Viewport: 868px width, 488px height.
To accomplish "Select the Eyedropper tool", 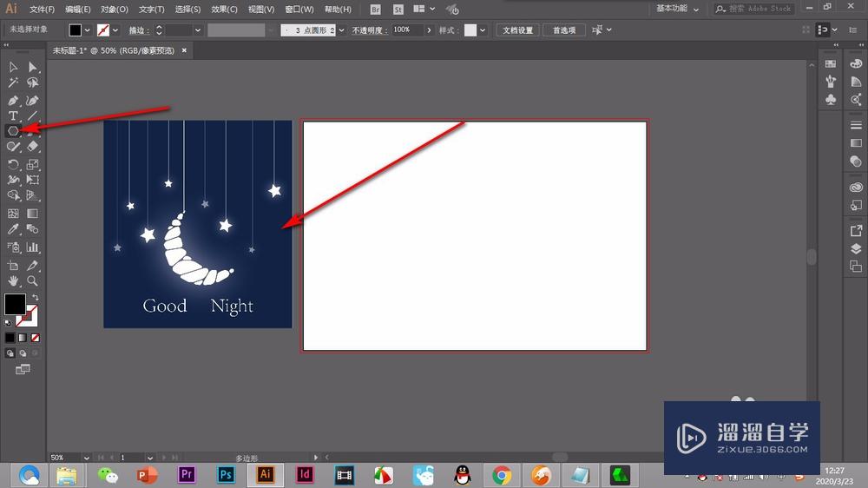I will [13, 228].
